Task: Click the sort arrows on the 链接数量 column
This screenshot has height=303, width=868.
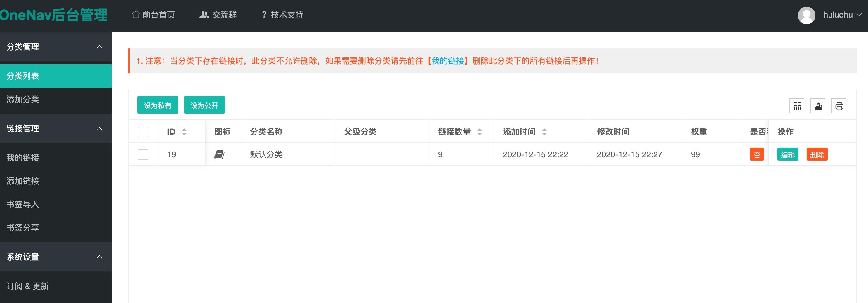Action: point(479,132)
